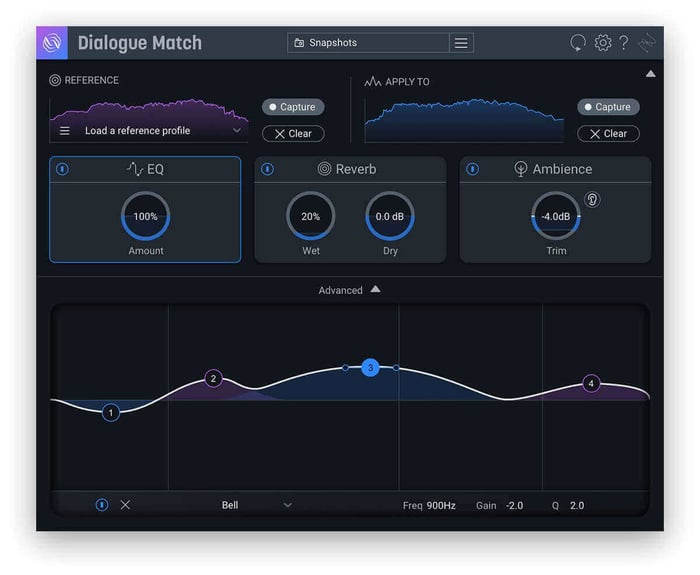Open the settings gear icon

603,43
